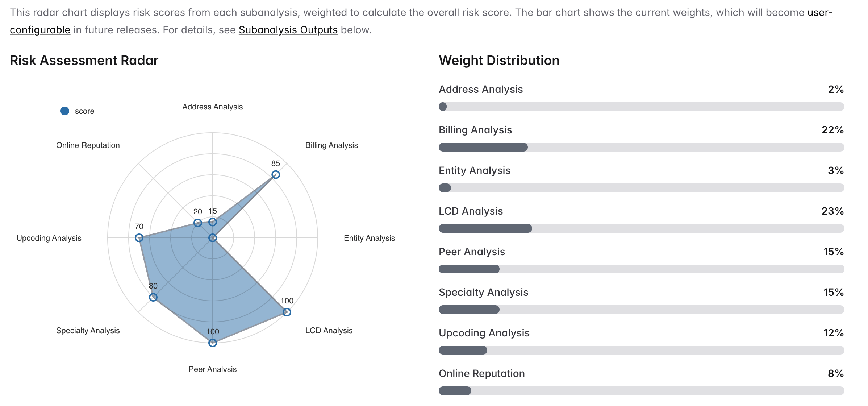868x406 pixels.
Task: Select the Peer Analysis 100 data point
Action: [x=213, y=343]
